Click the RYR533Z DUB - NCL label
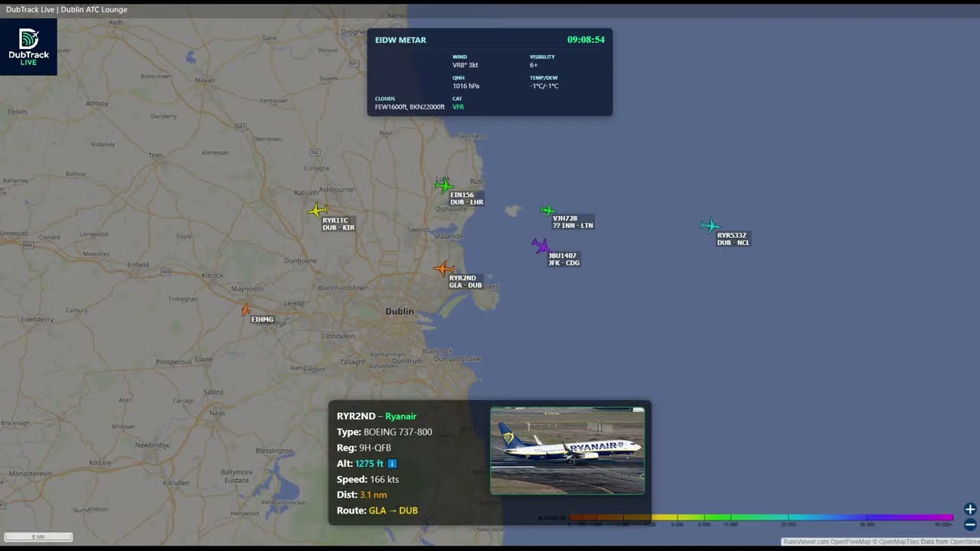 click(x=733, y=239)
